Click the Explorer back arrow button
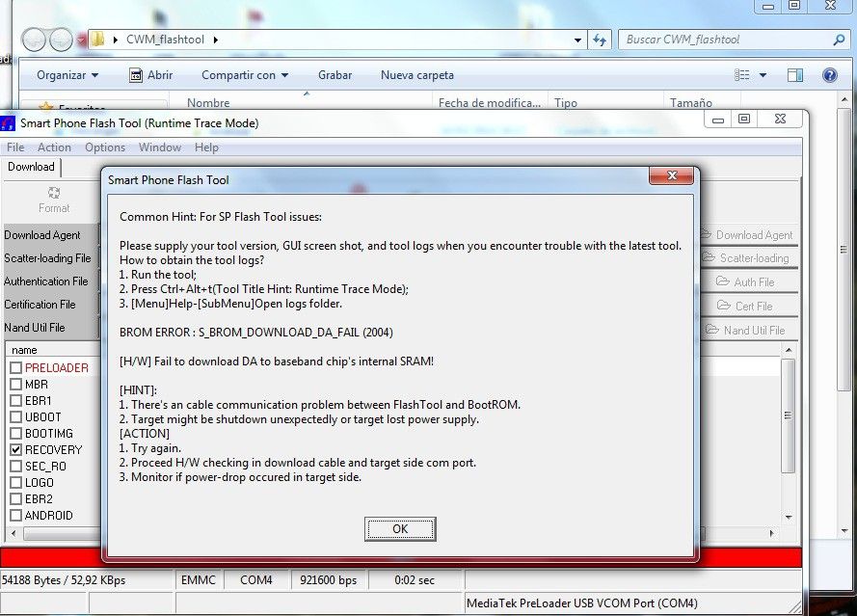 (34, 40)
